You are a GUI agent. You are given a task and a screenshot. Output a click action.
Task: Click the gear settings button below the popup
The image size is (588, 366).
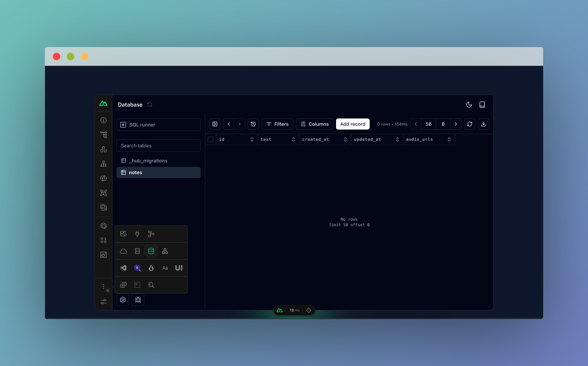123,300
